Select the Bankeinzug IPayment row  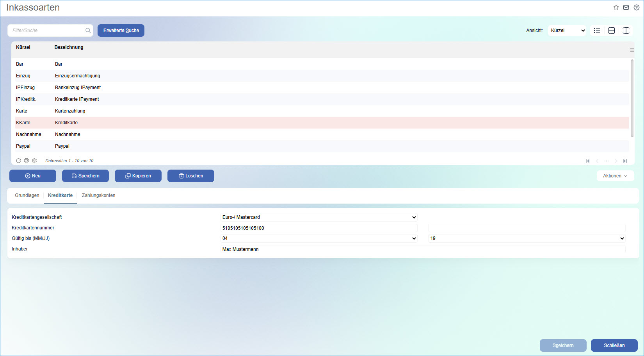[322, 88]
